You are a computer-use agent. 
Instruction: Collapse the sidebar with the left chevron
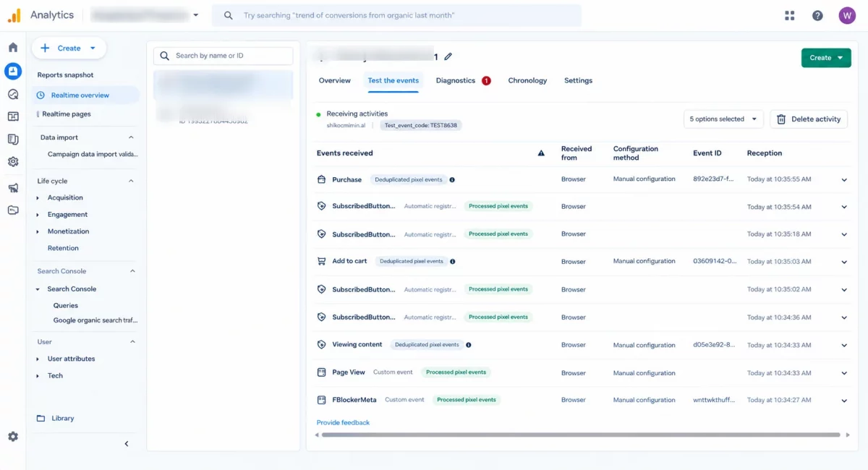(127, 444)
